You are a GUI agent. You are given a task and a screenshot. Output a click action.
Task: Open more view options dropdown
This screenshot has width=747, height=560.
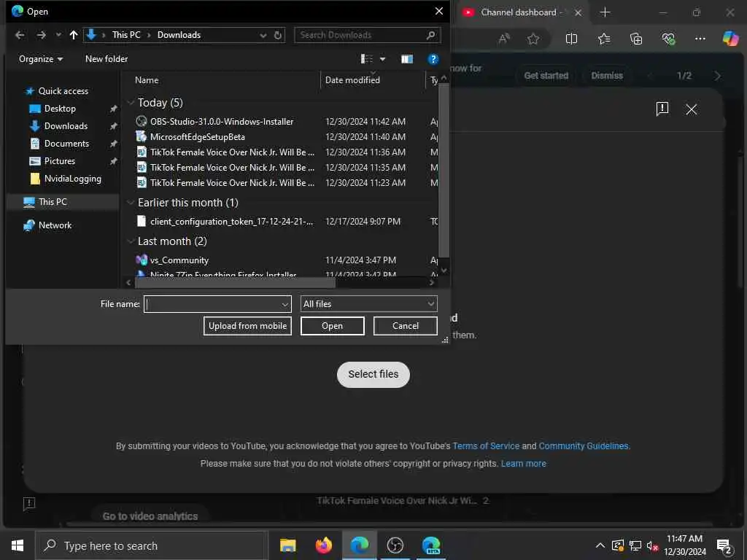click(x=382, y=59)
